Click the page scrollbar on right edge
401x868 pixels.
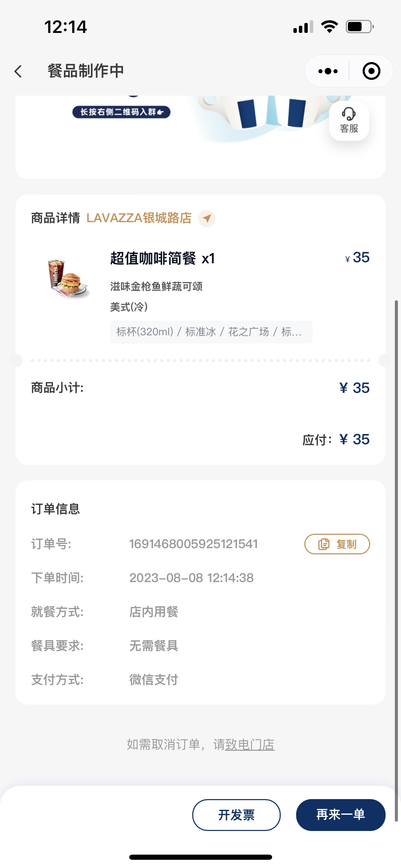point(396,561)
